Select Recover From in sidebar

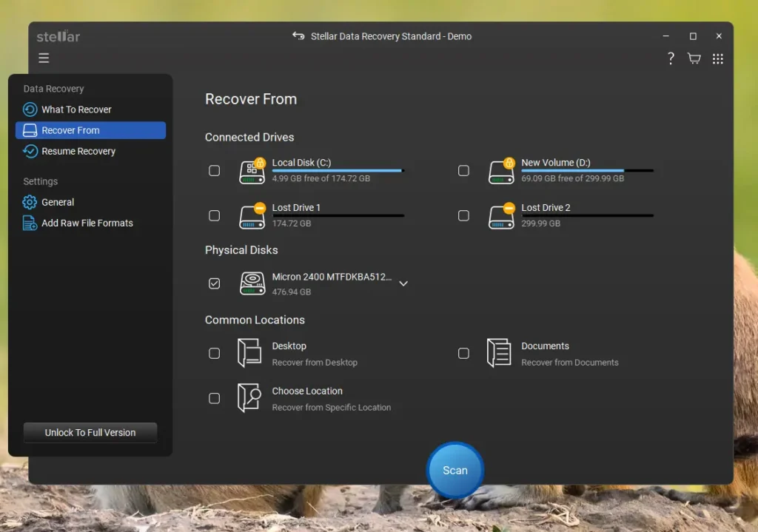pyautogui.click(x=70, y=129)
